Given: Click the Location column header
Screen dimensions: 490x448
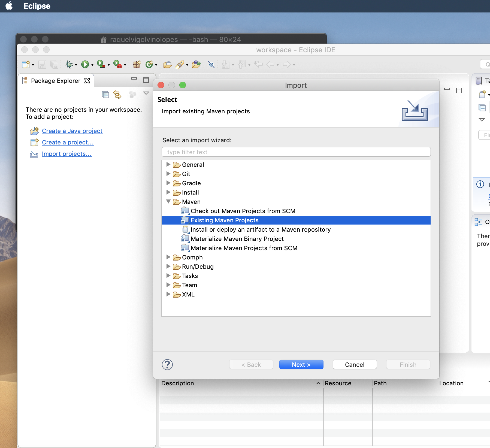Looking at the screenshot, I should 462,383.
